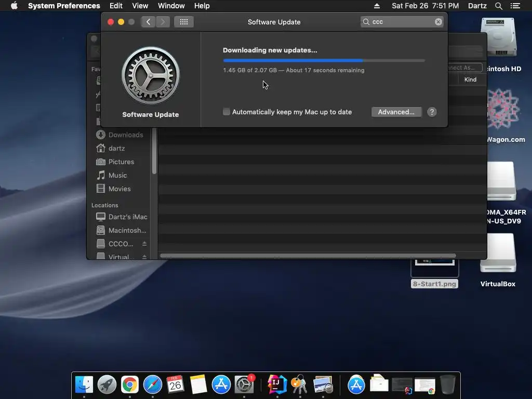Viewport: 532px width, 399px height.
Task: Select the X64FR EN-US_DV9 disk on desktop
Action: point(502,192)
